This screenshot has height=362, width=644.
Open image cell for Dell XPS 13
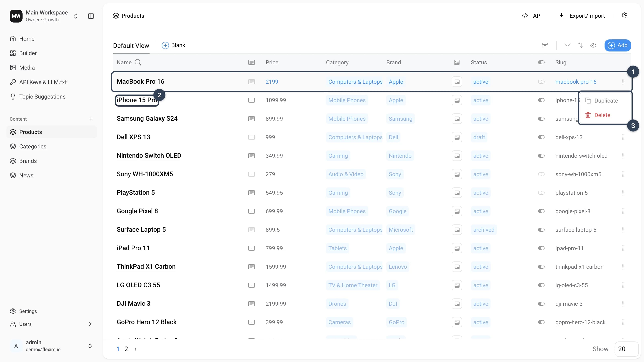tap(457, 137)
